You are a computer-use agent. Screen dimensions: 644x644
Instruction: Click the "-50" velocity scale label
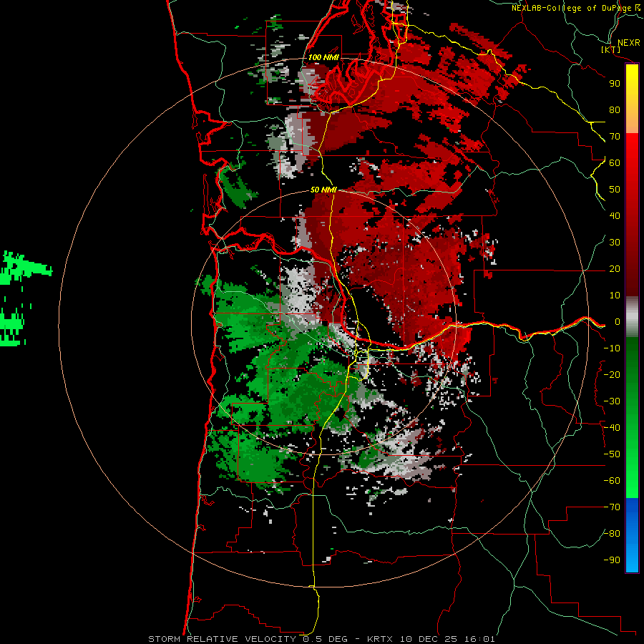pos(612,454)
